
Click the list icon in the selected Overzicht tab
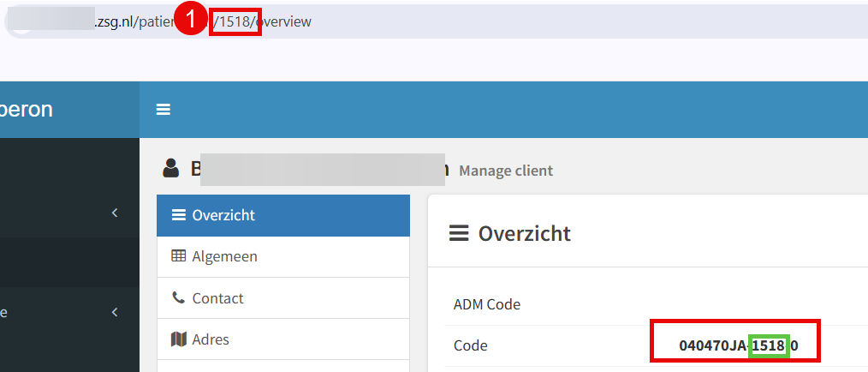click(x=178, y=215)
